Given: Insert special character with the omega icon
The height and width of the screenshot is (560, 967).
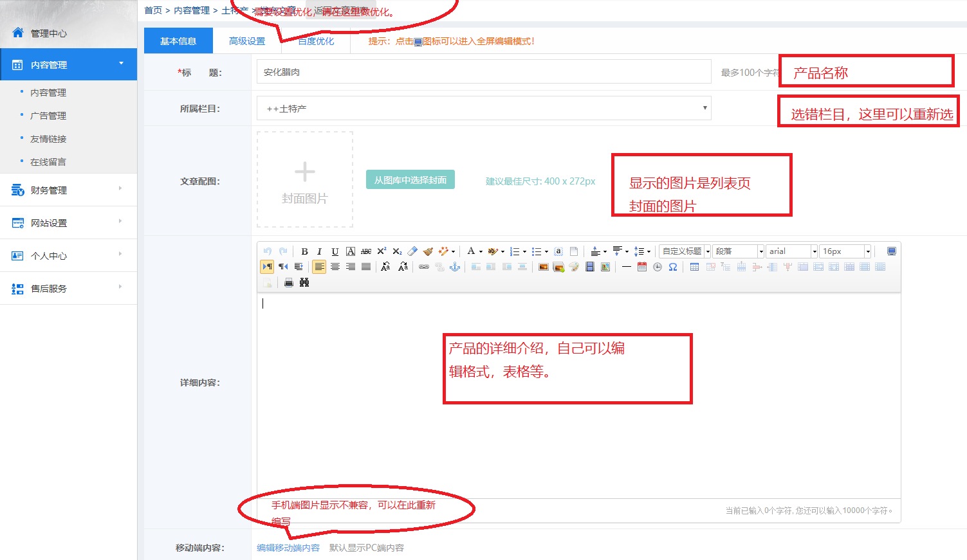Looking at the screenshot, I should 673,267.
